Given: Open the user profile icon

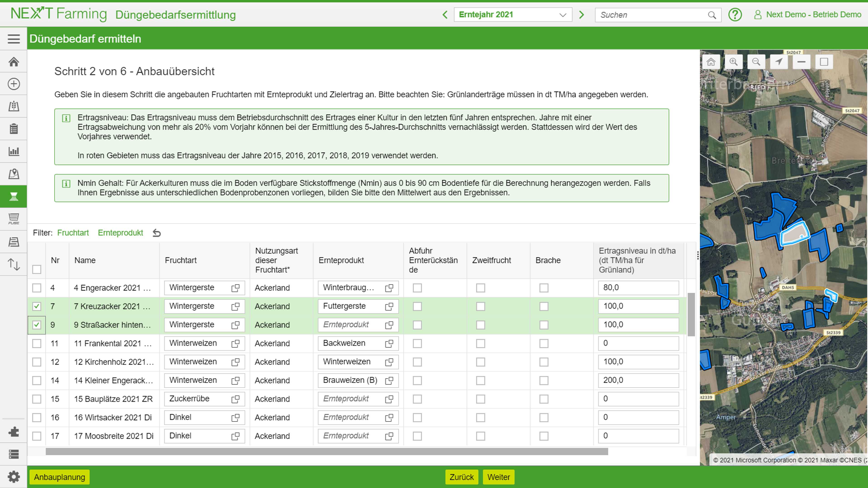Looking at the screenshot, I should tap(757, 15).
